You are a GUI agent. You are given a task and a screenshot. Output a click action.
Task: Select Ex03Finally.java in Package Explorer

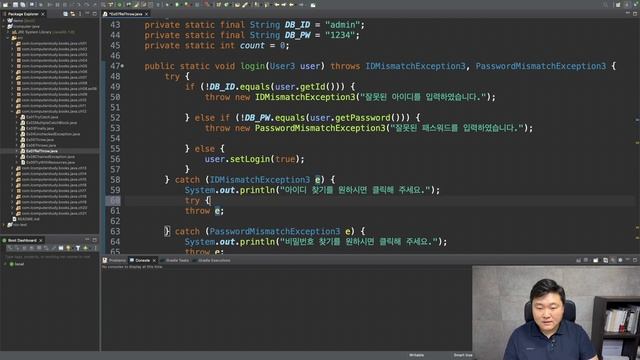point(40,129)
